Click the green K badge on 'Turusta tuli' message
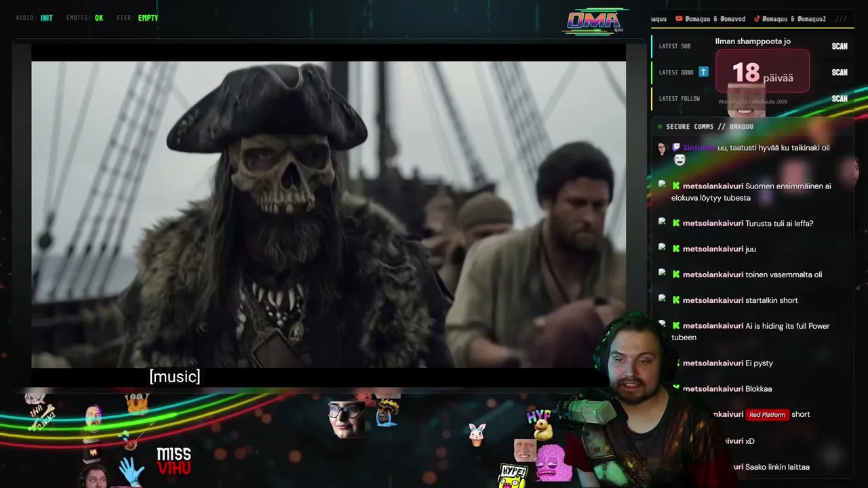The width and height of the screenshot is (868, 488). pos(676,223)
